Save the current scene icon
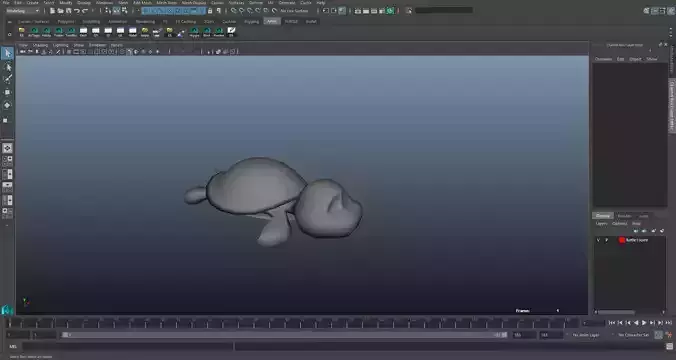The width and height of the screenshot is (676, 360). pos(69,11)
